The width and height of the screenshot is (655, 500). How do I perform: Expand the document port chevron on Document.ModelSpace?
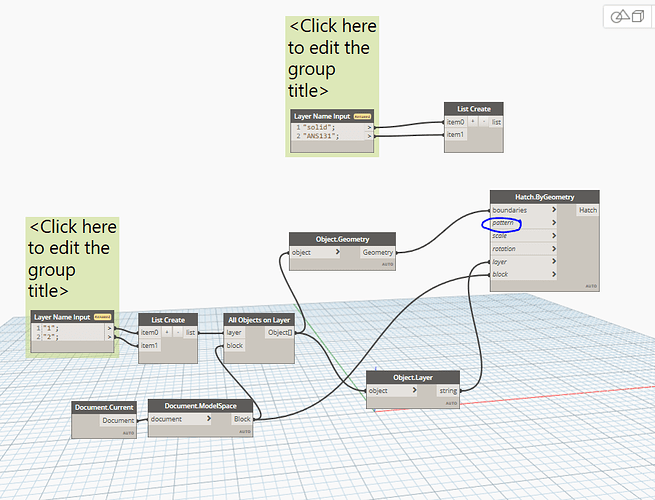point(208,419)
